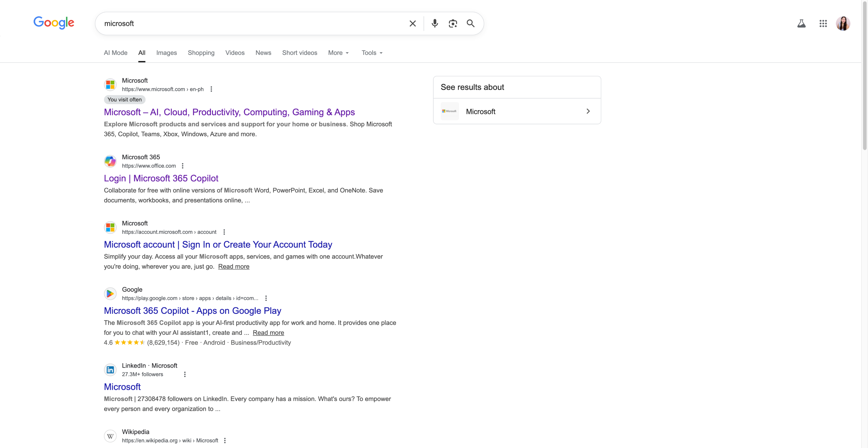The image size is (868, 448).
Task: Switch to the Images tab
Action: tap(166, 53)
